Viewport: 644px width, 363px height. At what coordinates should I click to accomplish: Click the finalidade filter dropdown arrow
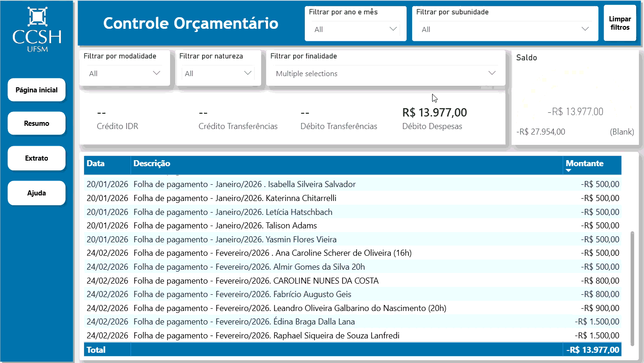492,73
